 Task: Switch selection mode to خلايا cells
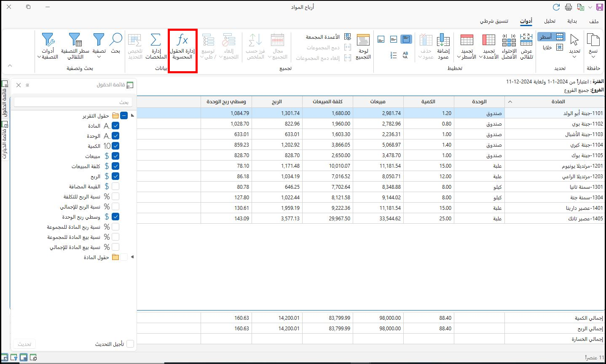pos(552,48)
